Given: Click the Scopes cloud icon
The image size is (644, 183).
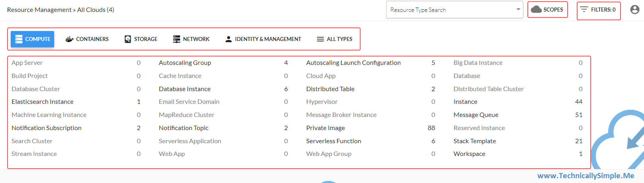Looking at the screenshot, I should (536, 10).
